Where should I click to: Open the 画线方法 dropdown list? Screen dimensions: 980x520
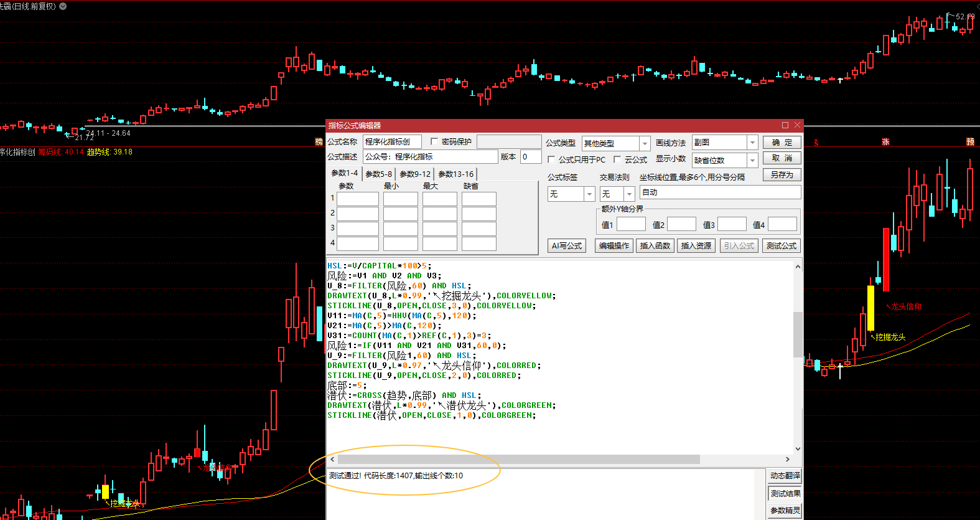(x=752, y=143)
